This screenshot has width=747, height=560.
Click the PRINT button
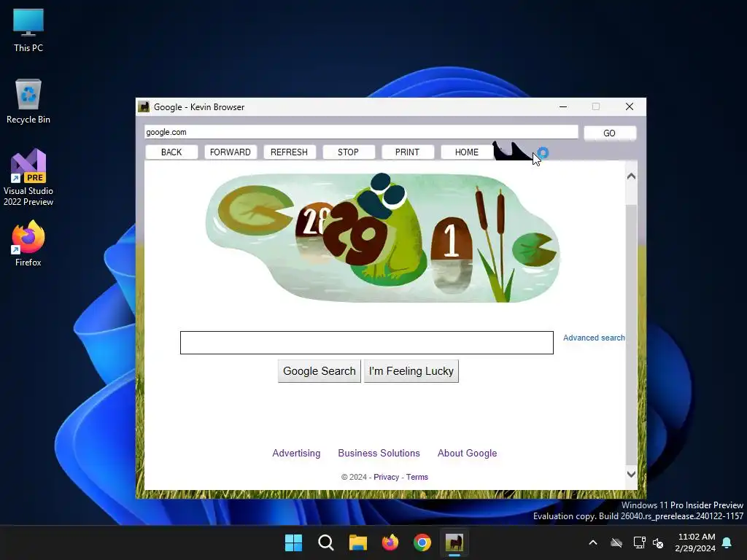click(x=407, y=152)
